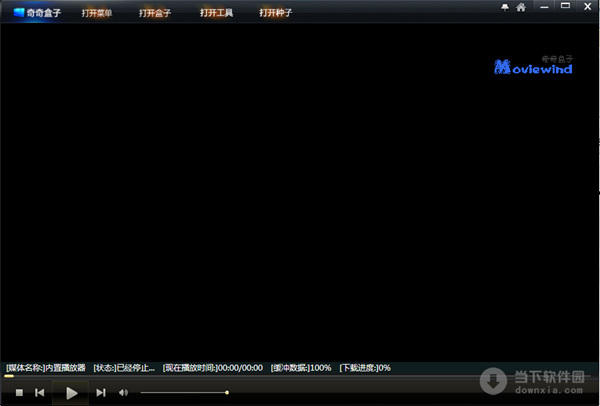
Task: Click the Play button
Action: [71, 393]
